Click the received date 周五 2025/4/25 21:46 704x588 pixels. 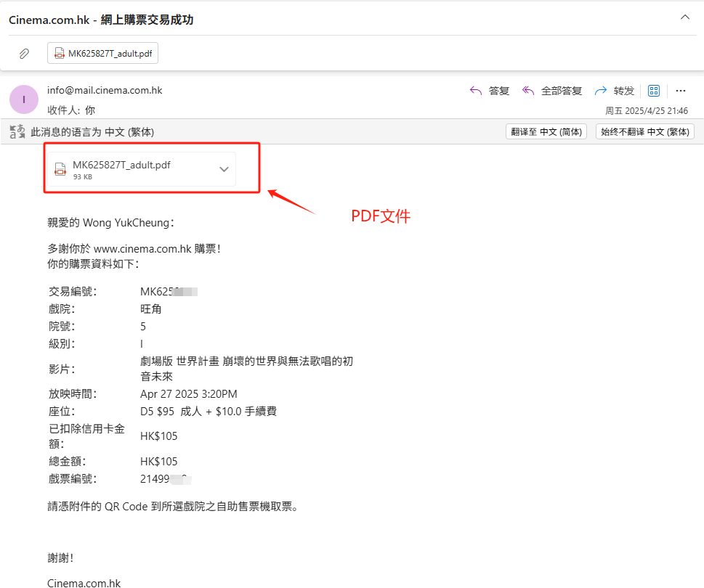click(647, 111)
